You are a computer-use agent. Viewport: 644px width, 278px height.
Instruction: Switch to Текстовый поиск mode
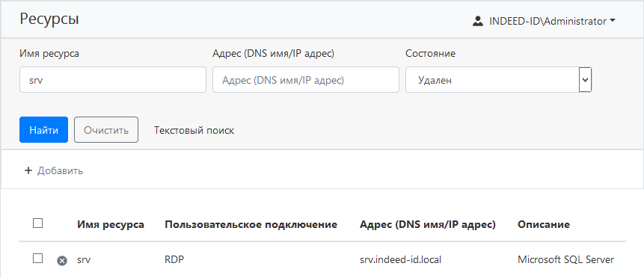point(194,131)
